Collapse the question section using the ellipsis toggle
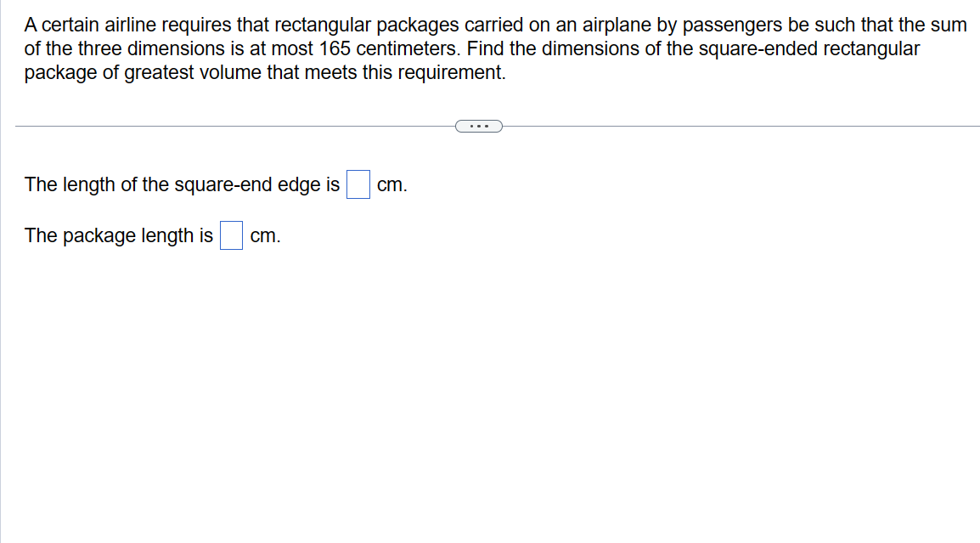This screenshot has height=543, width=980. point(479,126)
